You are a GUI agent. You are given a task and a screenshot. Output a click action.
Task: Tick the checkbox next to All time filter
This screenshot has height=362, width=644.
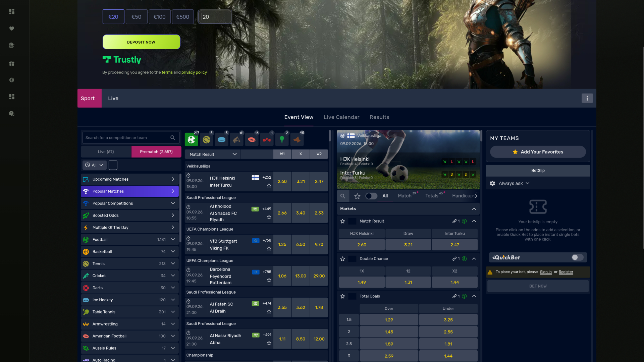click(x=113, y=165)
